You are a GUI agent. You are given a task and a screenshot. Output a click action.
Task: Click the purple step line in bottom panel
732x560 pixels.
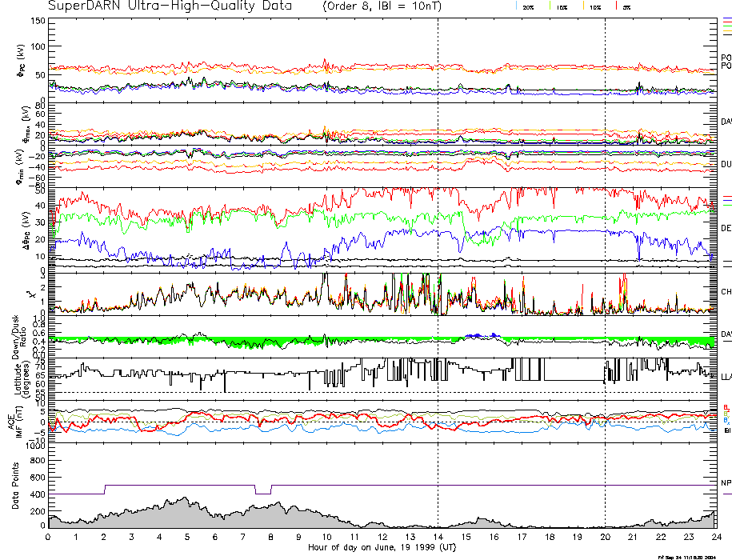click(400, 485)
